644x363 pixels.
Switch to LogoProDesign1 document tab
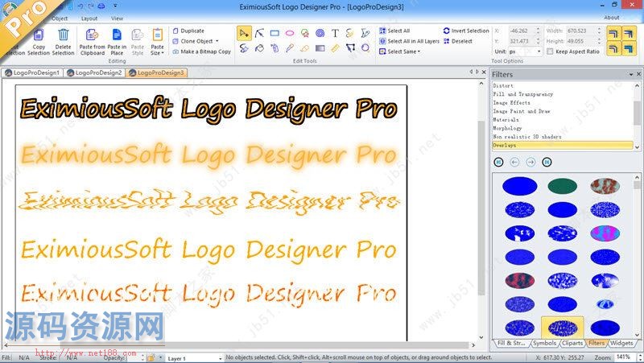[32, 72]
